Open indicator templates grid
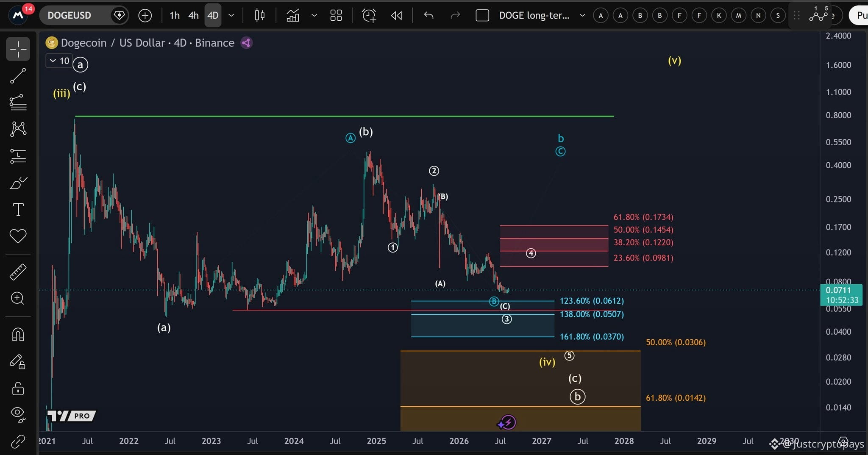This screenshot has width=868, height=455. (336, 16)
